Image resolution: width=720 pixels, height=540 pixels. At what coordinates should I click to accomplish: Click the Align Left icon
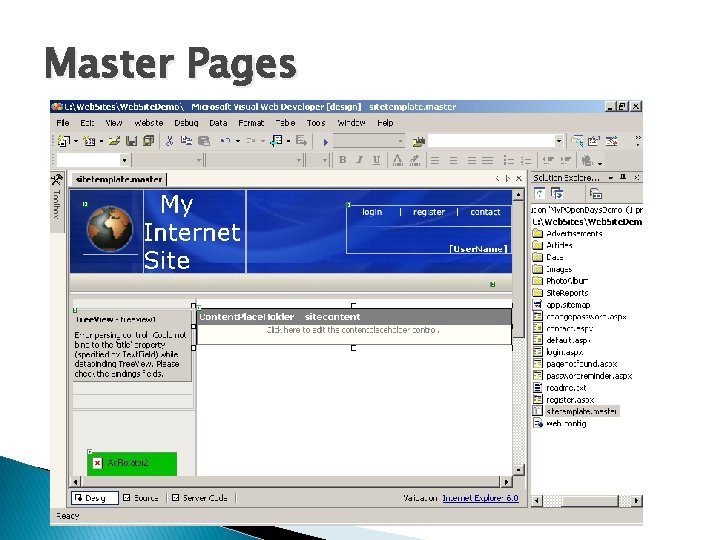[435, 160]
